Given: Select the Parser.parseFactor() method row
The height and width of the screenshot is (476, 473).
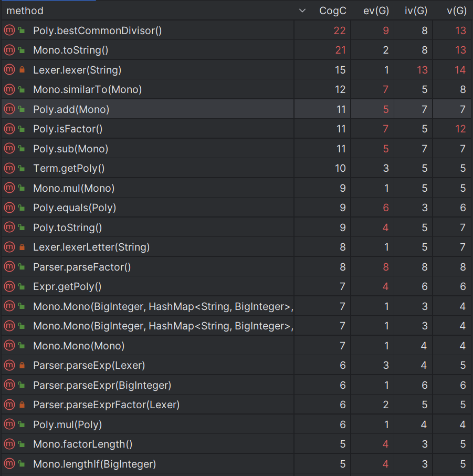Looking at the screenshot, I should click(81, 267).
